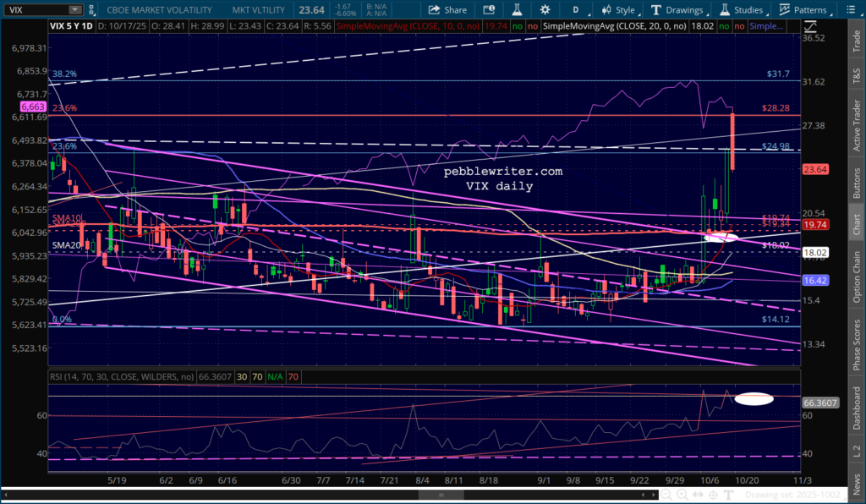Click the RSI value 66.3607 in header
Viewport: 866px width, 504px height.
click(215, 376)
